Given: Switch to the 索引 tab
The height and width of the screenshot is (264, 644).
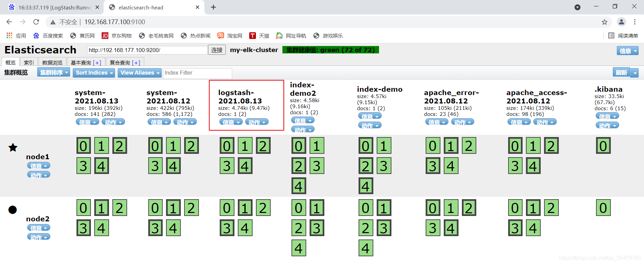Looking at the screenshot, I should point(29,62).
